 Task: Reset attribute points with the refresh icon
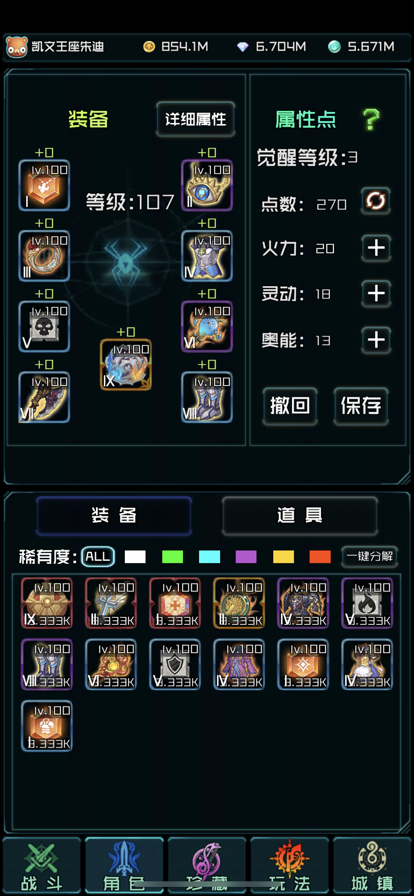376,201
